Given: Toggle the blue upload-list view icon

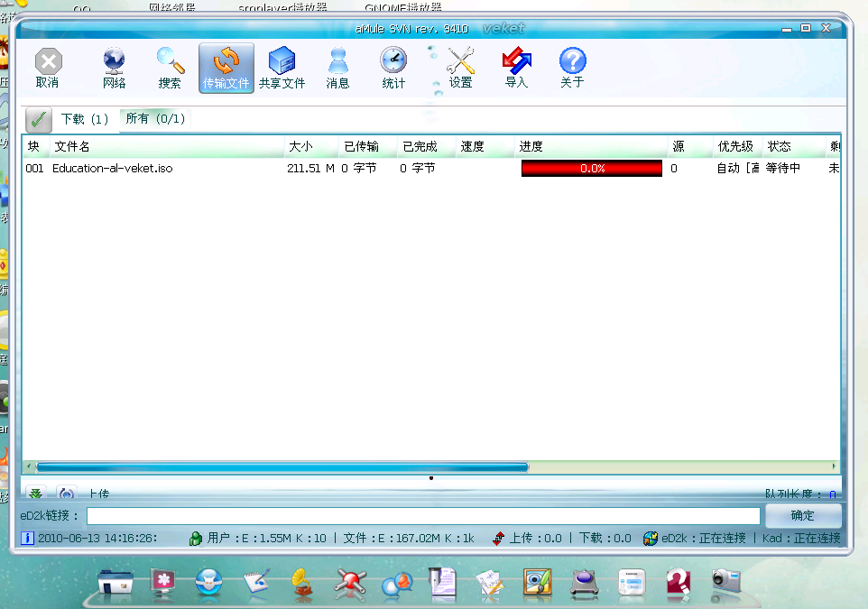Looking at the screenshot, I should [x=67, y=493].
